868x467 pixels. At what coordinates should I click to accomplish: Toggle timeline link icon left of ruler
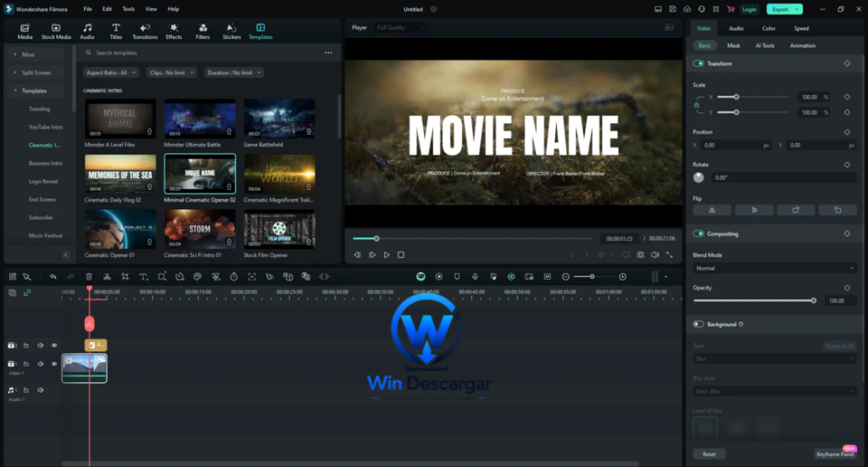coord(26,292)
